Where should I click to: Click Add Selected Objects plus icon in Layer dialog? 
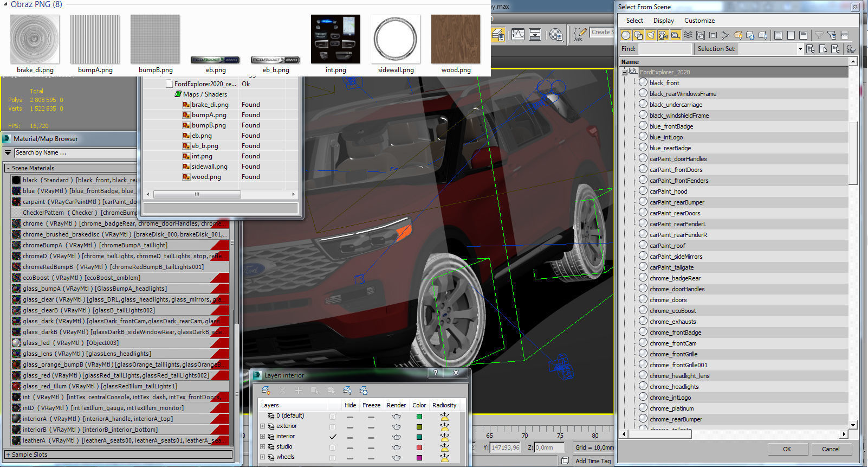tap(299, 391)
